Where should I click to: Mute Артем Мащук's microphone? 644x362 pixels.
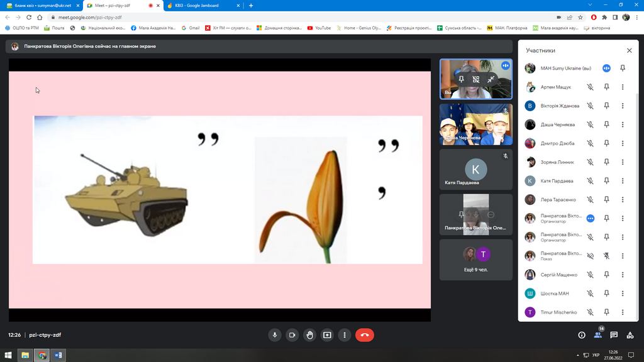coord(590,87)
